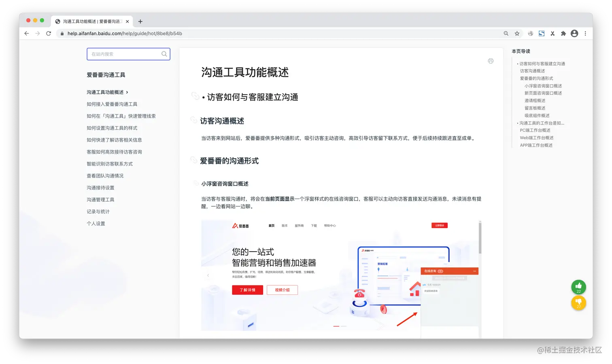Open 如何在「沟通工具」快速管理线索 in sidebar
612x364 pixels.
(121, 116)
